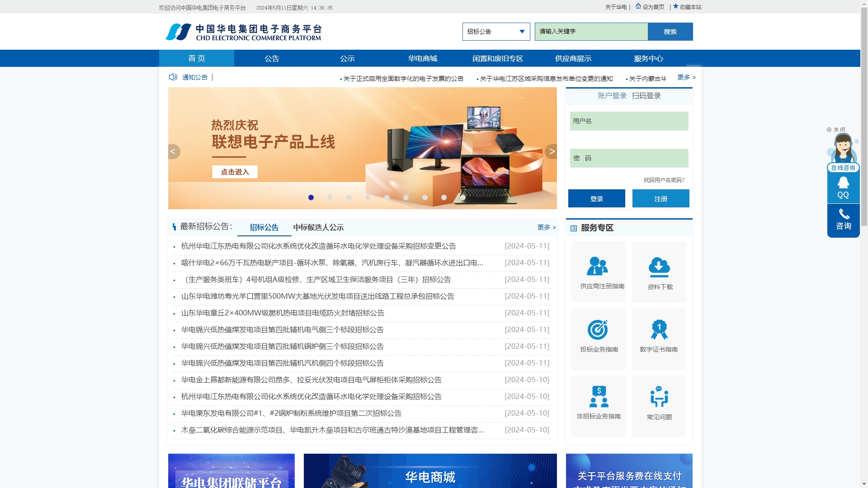
Task: Open the 平台服务费在线支付 notice banner
Action: click(629, 471)
